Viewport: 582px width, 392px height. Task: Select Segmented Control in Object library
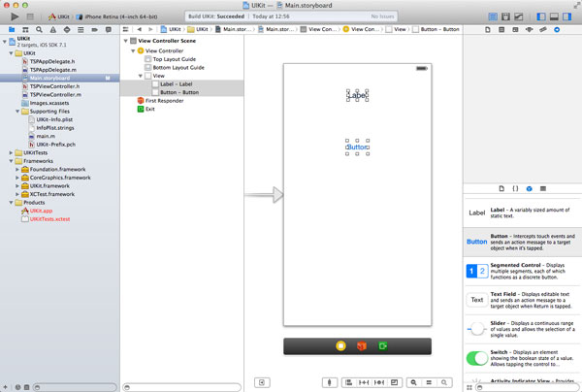(x=523, y=271)
